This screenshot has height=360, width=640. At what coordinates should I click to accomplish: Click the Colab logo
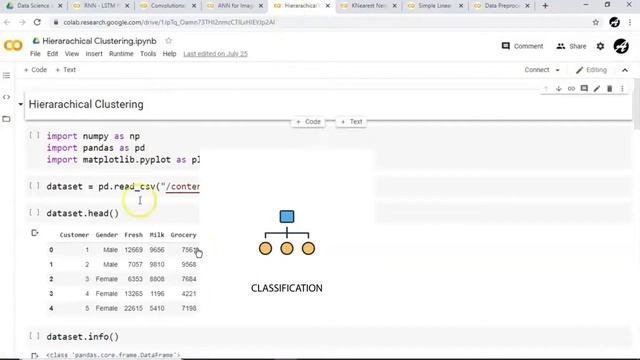click(x=13, y=45)
